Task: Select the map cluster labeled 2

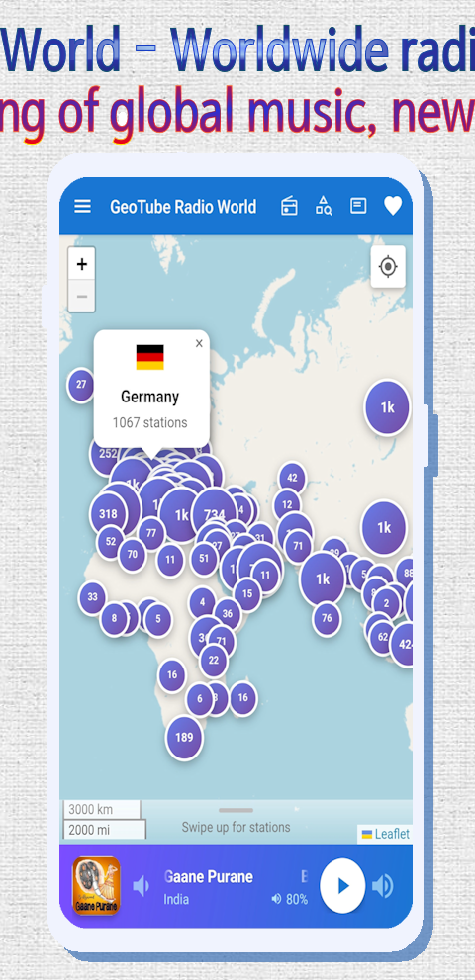Action: (x=386, y=603)
